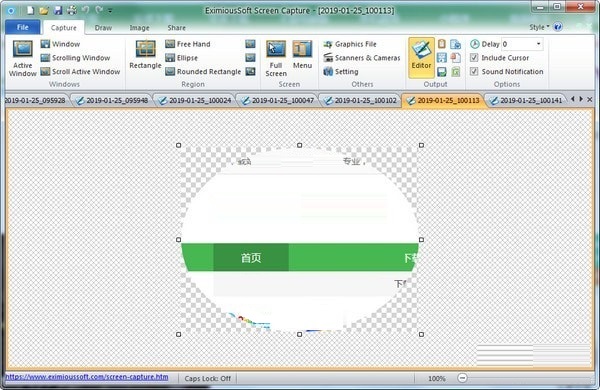The width and height of the screenshot is (600, 390).
Task: Open document tab 2019-01-25_100024
Action: pos(195,100)
